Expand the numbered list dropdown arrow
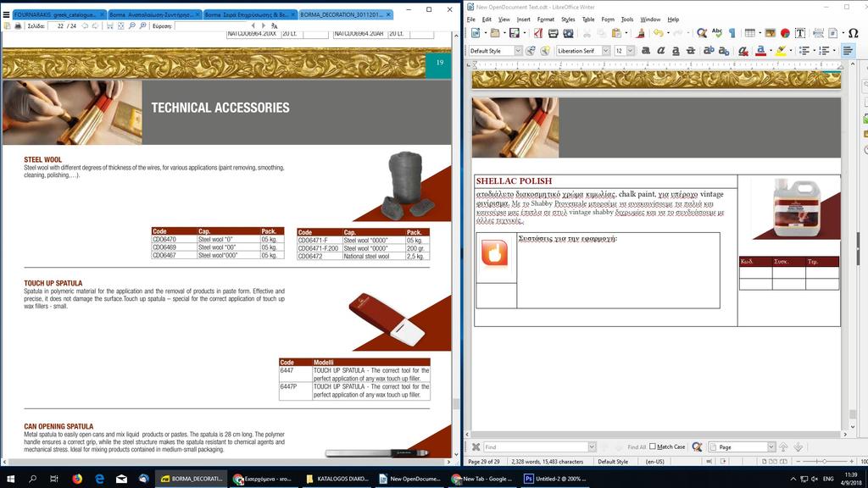 point(834,51)
